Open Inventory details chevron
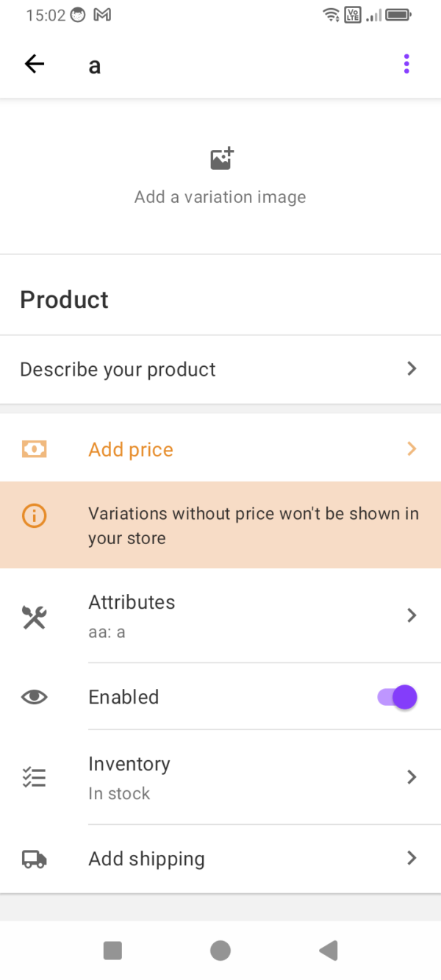 (x=412, y=777)
